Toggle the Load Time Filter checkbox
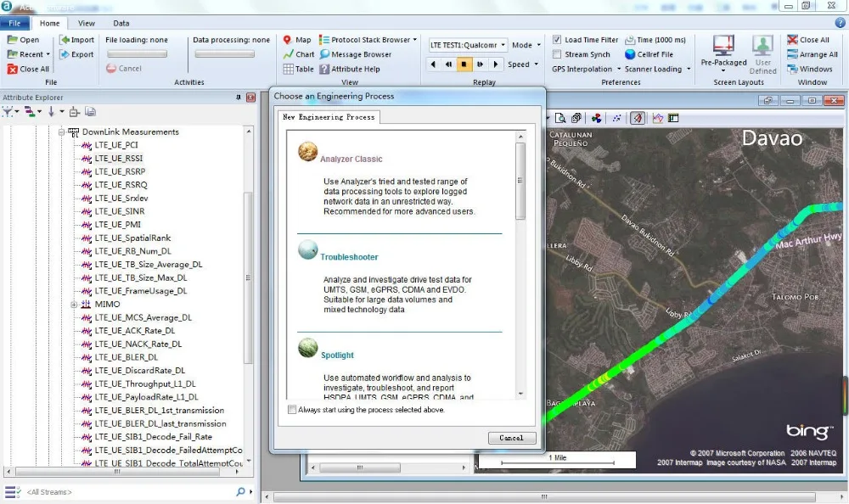Screen dimensions: 849x504 tap(557, 40)
